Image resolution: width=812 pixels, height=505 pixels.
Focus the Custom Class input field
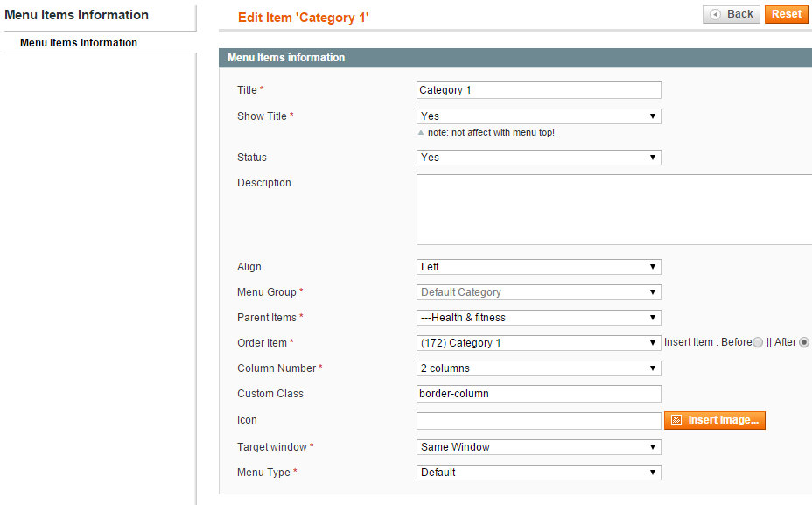(x=539, y=394)
